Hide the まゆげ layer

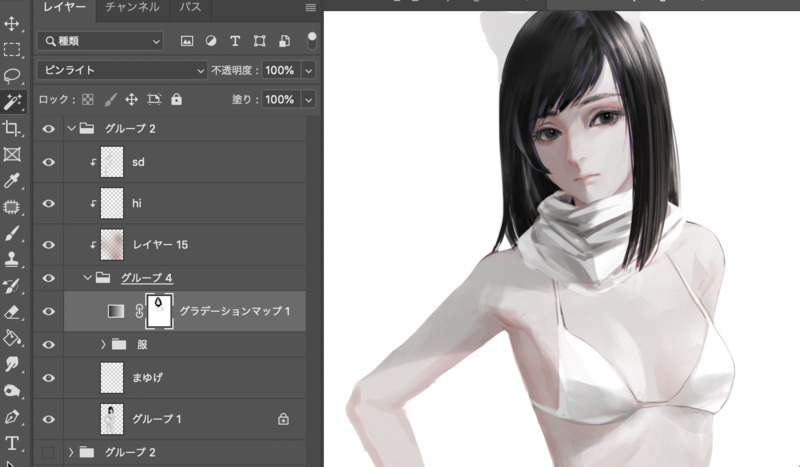click(x=48, y=378)
